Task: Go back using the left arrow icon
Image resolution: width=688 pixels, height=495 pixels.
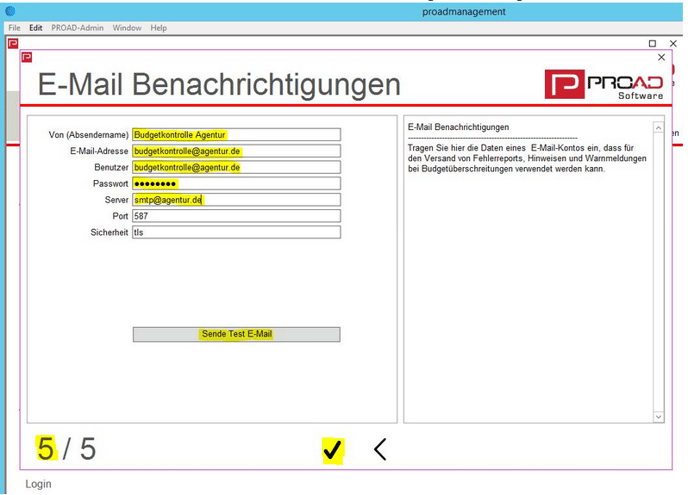Action: [380, 450]
